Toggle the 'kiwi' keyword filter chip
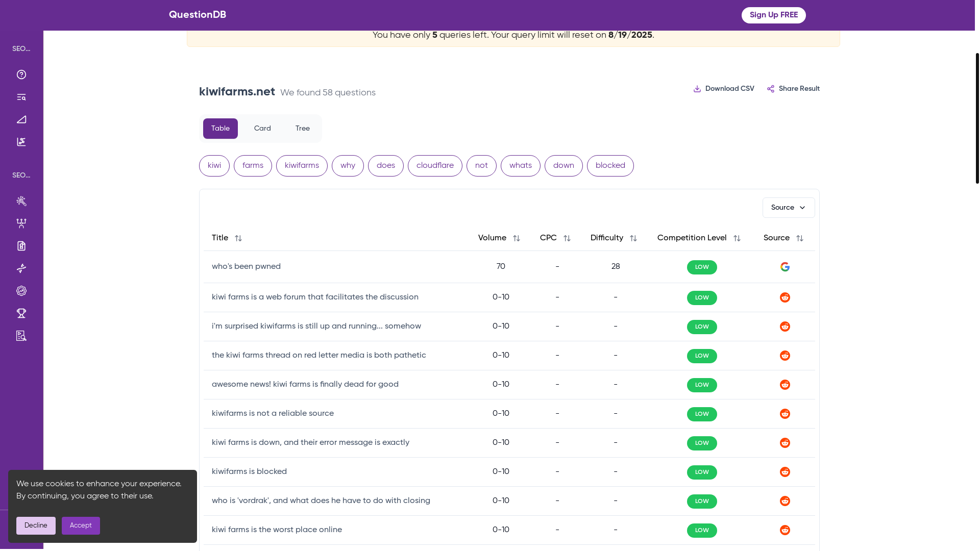Screen dimensions: 980x551 [x=214, y=166]
